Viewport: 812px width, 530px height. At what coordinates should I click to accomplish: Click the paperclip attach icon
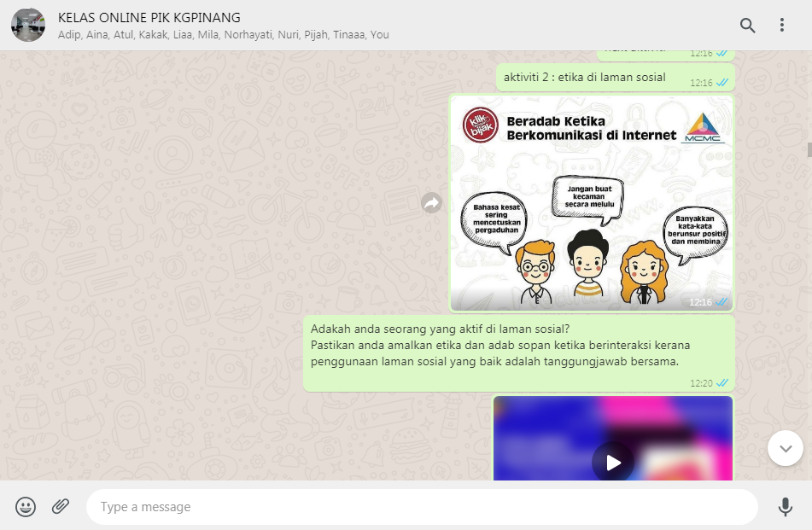coord(60,507)
